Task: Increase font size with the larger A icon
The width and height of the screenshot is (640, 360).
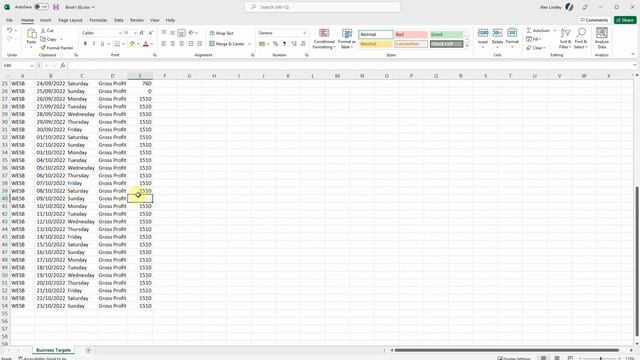Action: 142,33
